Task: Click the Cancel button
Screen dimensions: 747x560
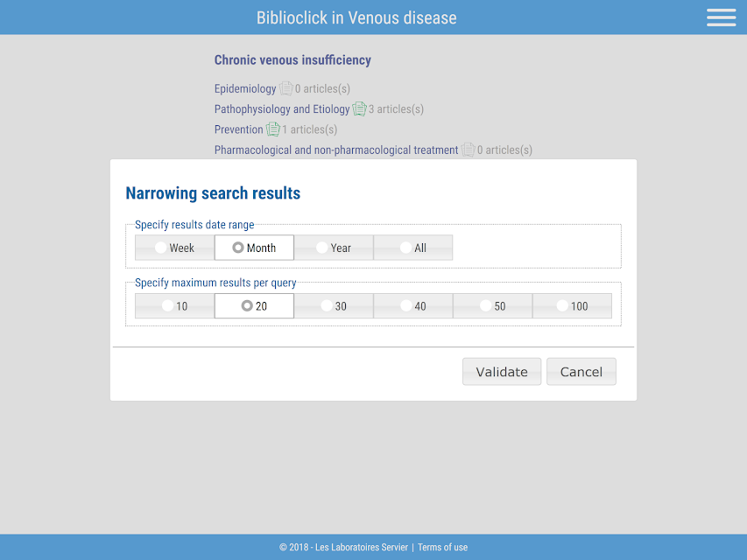Action: click(x=581, y=371)
